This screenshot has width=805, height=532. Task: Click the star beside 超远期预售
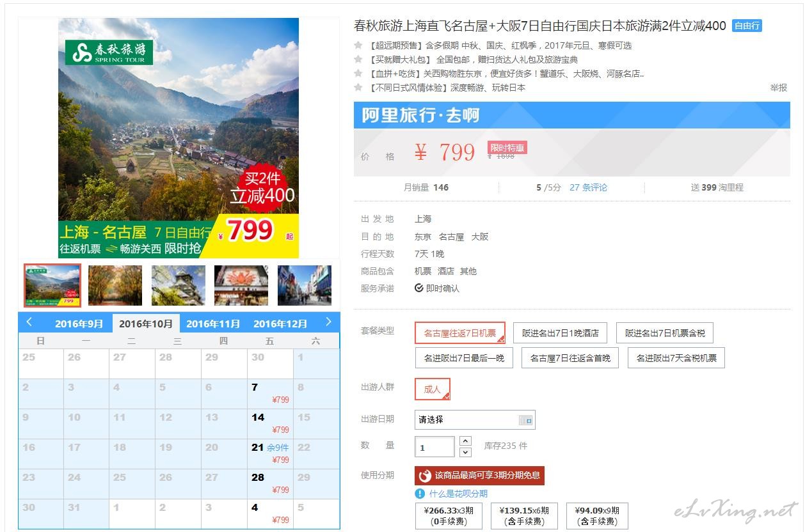click(x=358, y=45)
